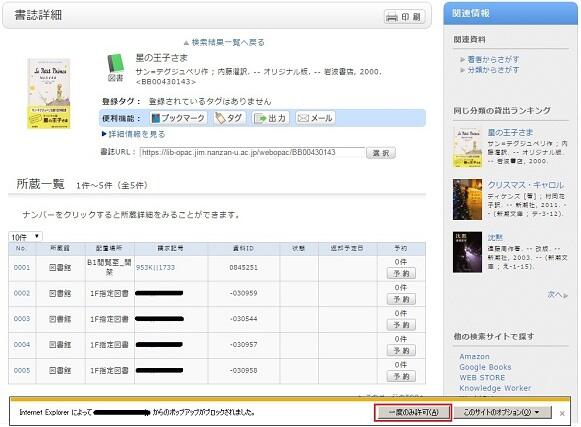Click the print (印刷) button

[x=404, y=17]
